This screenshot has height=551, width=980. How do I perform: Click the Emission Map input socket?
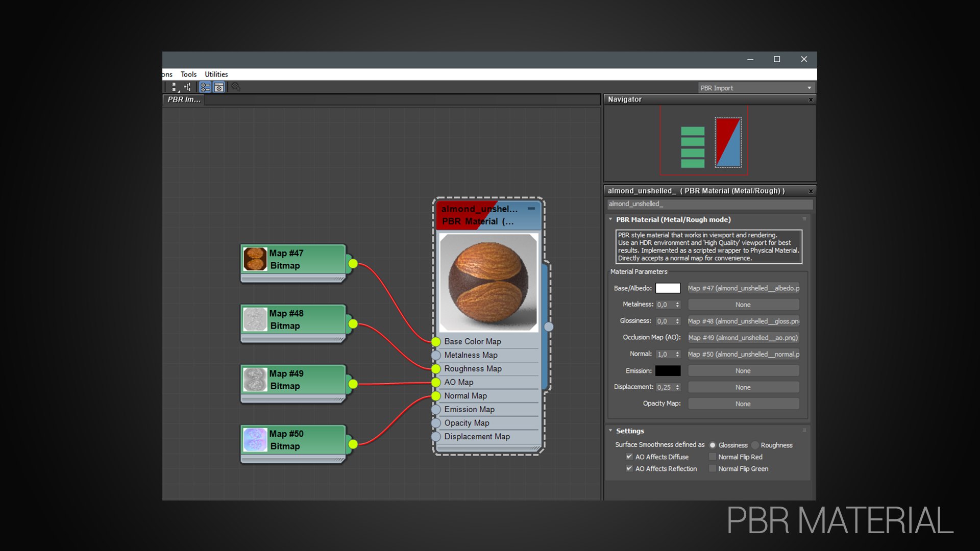point(436,409)
